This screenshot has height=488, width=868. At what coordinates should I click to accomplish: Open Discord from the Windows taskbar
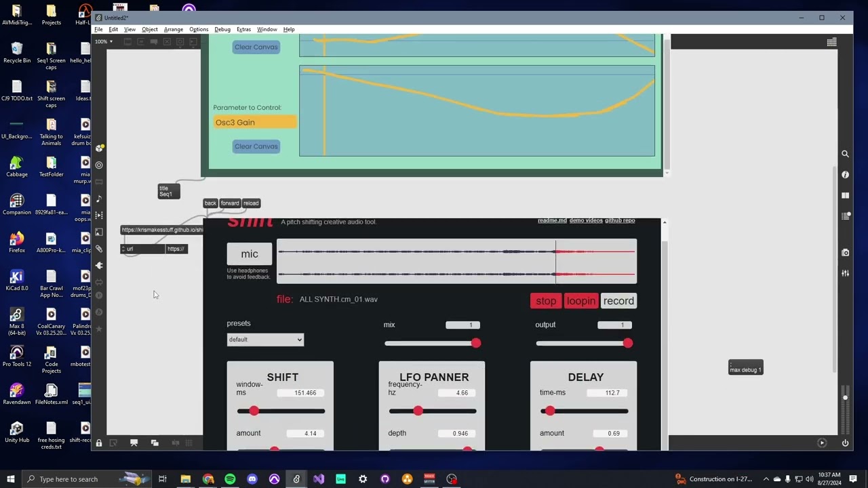coord(252,479)
